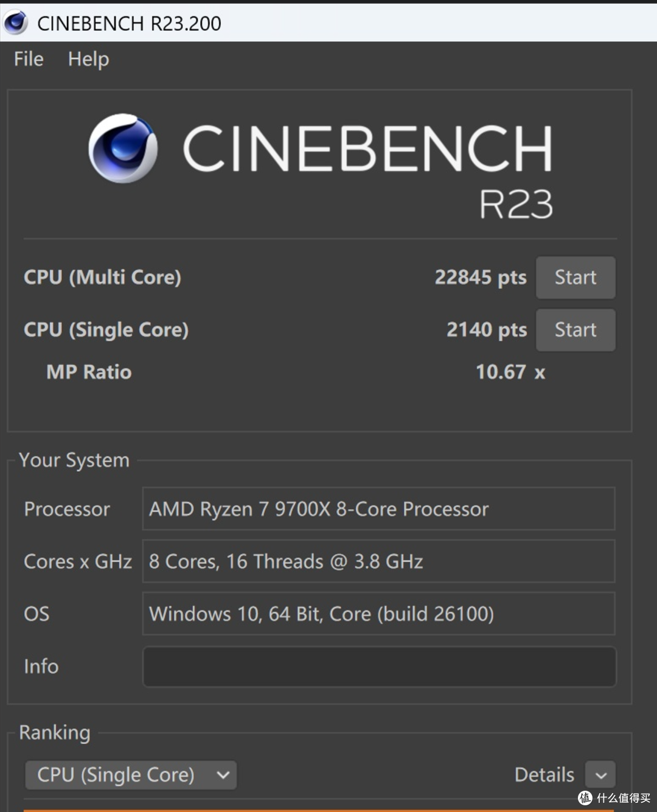Click the CINEBENCH R23.200 window title

[129, 23]
